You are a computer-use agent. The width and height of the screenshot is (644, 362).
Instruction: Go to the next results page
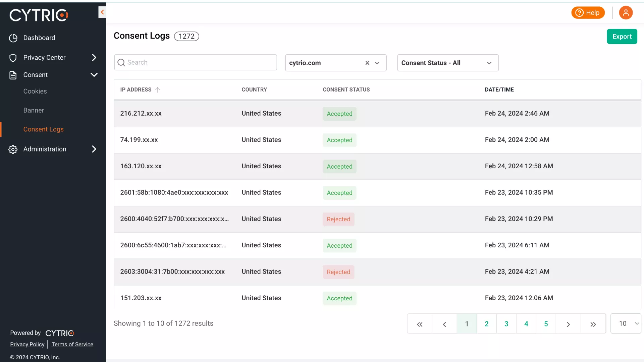568,324
